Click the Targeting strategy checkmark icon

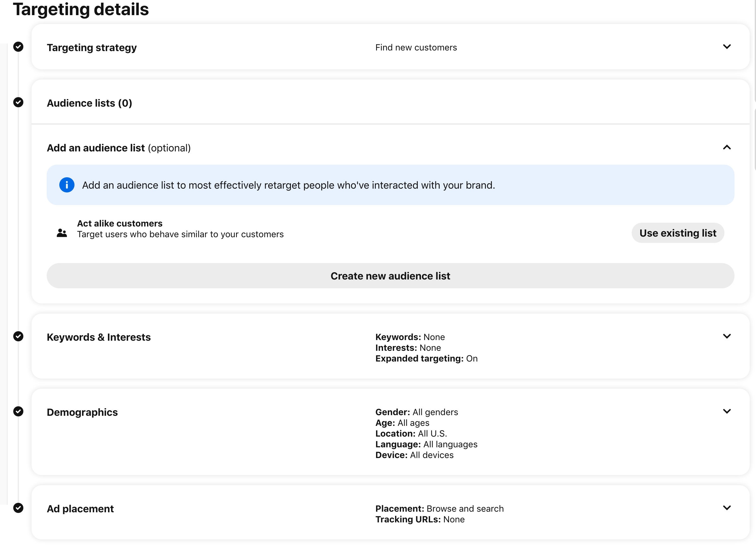tap(18, 47)
